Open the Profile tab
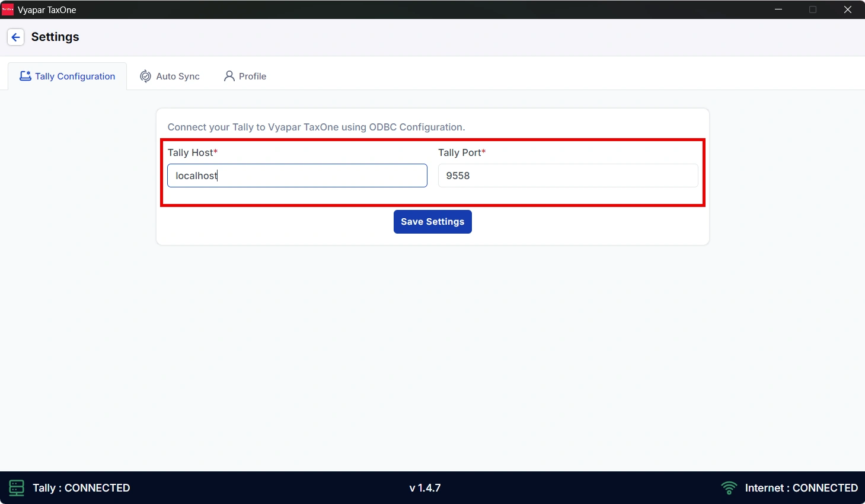The image size is (865, 504). coord(252,76)
